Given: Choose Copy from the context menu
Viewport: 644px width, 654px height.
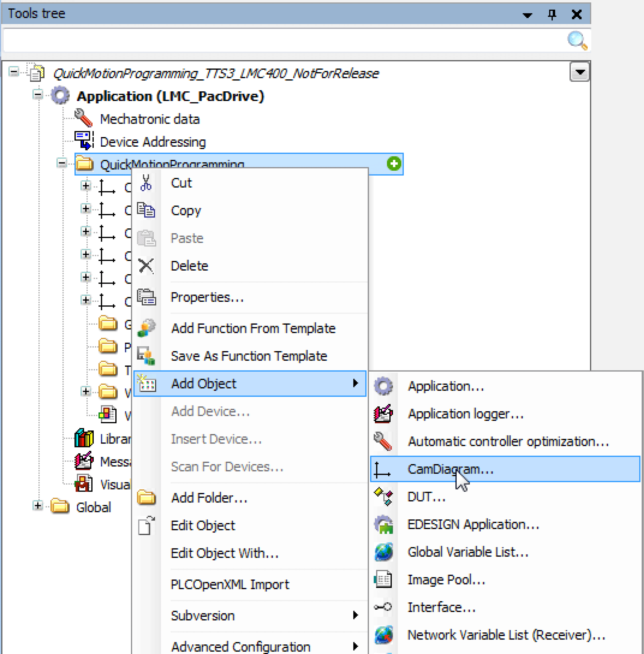Looking at the screenshot, I should 250,211.
